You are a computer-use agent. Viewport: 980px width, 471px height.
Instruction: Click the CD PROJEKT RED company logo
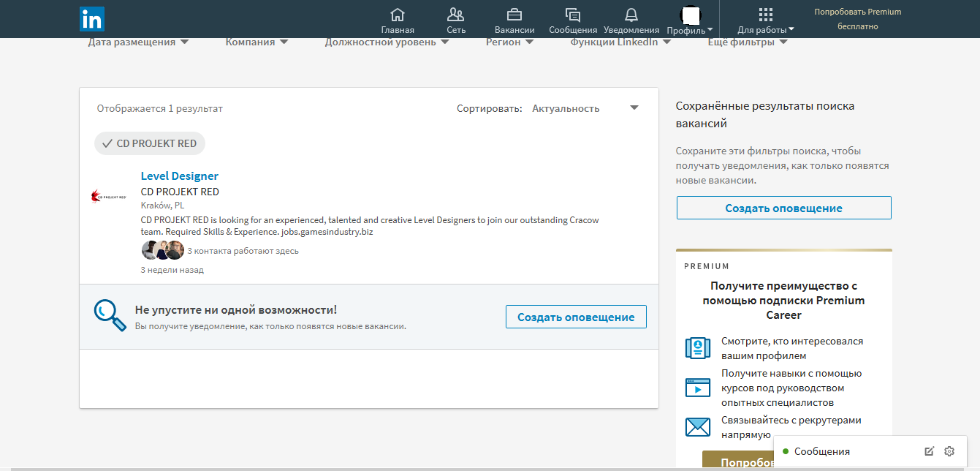tap(107, 196)
